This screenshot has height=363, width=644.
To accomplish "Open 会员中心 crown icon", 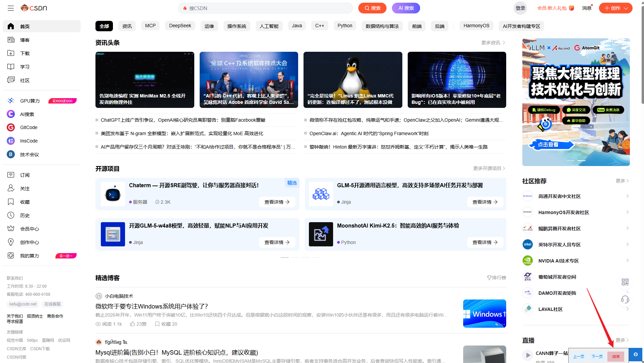I will pyautogui.click(x=11, y=229).
